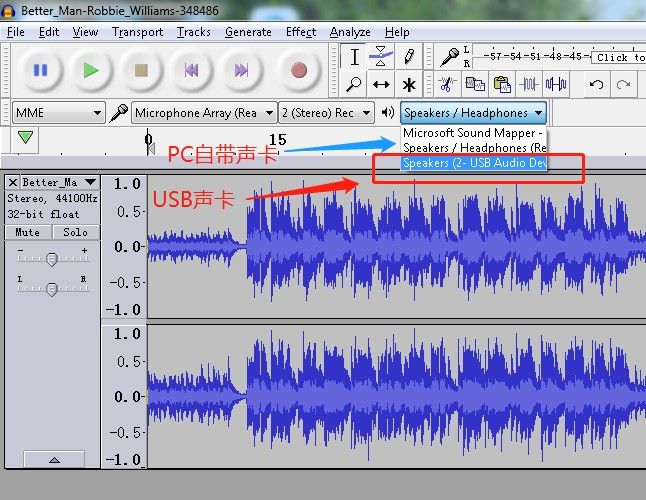Viewport: 646px width, 500px height.
Task: Start playback with the green Play button
Action: tap(91, 70)
